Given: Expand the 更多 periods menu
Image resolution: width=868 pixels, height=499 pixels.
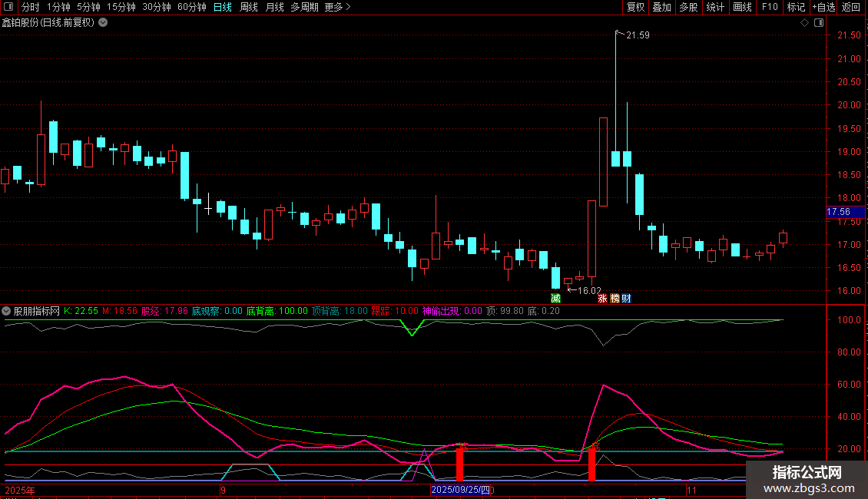Looking at the screenshot, I should coord(337,7).
